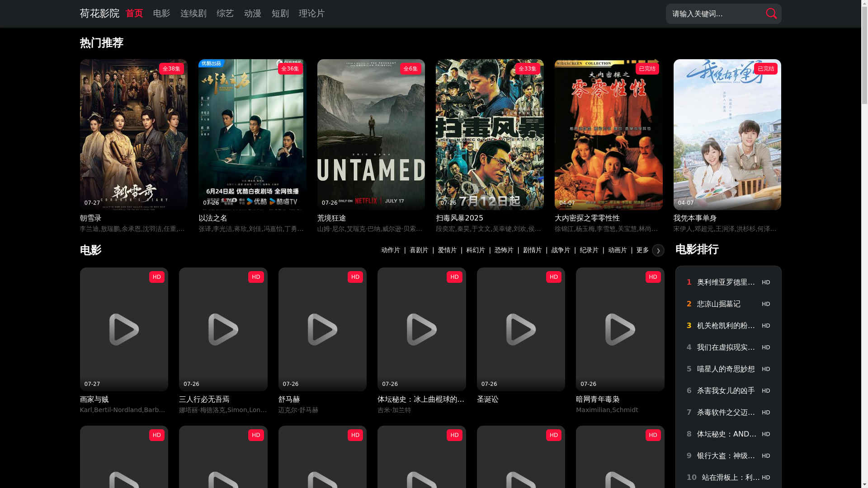
Task: Filter movies by 喜剧片 category
Action: pos(419,250)
